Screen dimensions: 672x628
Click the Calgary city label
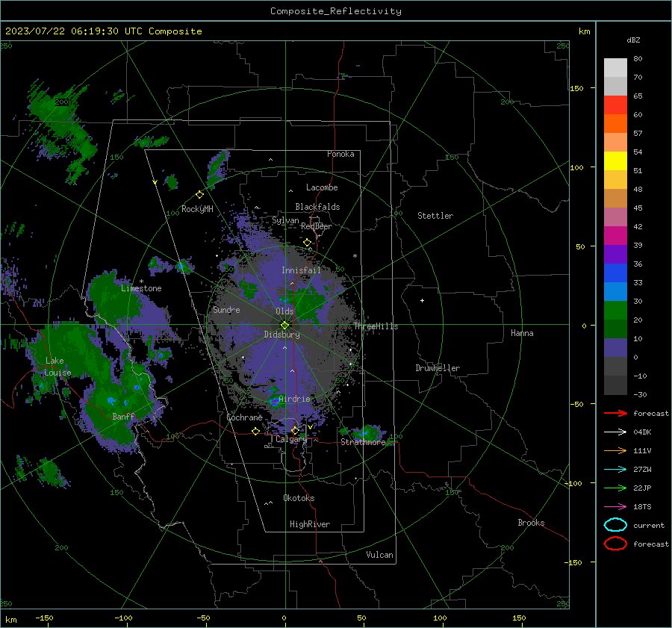click(x=291, y=439)
